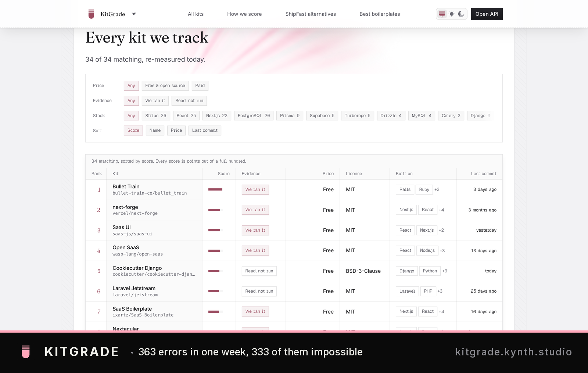The width and height of the screenshot is (588, 373).
Task: Open the Bullet Train kit
Action: tap(126, 186)
